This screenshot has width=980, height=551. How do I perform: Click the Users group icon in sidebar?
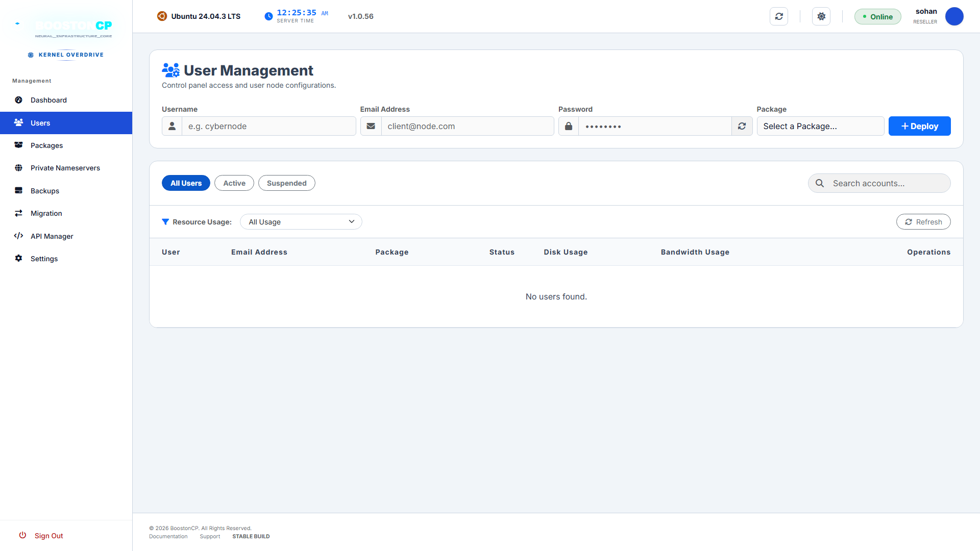pos(19,122)
